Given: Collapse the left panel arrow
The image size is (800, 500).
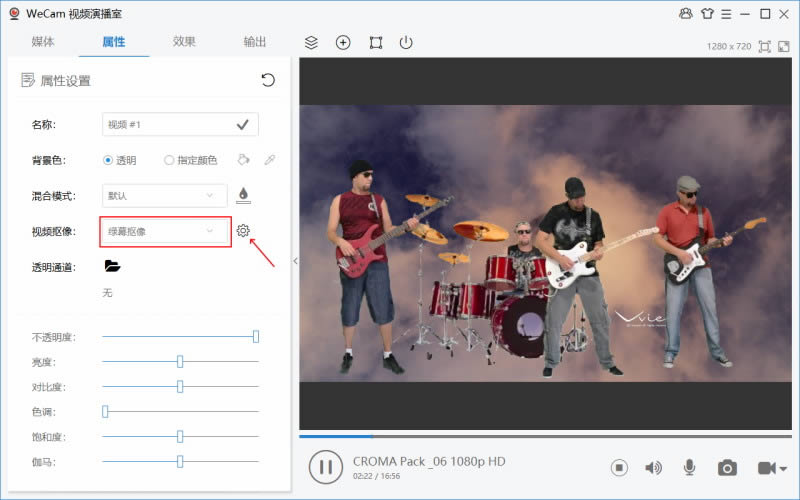Looking at the screenshot, I should 295,261.
